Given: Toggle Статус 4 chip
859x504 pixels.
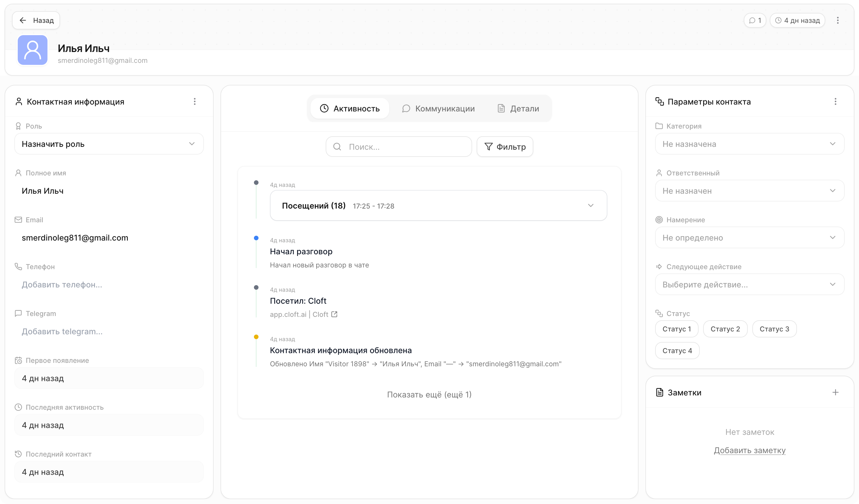Looking at the screenshot, I should (677, 350).
